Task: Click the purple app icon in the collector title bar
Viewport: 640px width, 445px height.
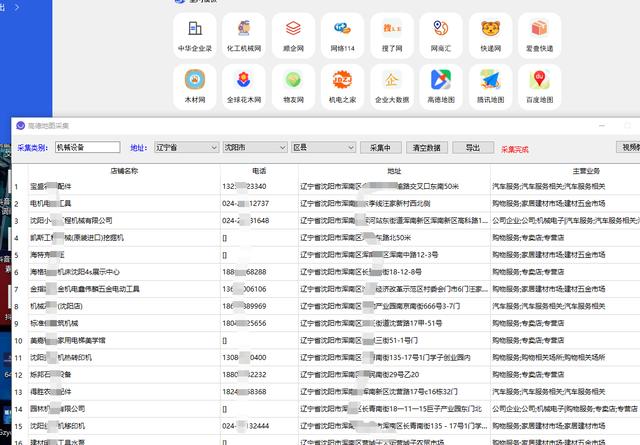Action: point(20,125)
